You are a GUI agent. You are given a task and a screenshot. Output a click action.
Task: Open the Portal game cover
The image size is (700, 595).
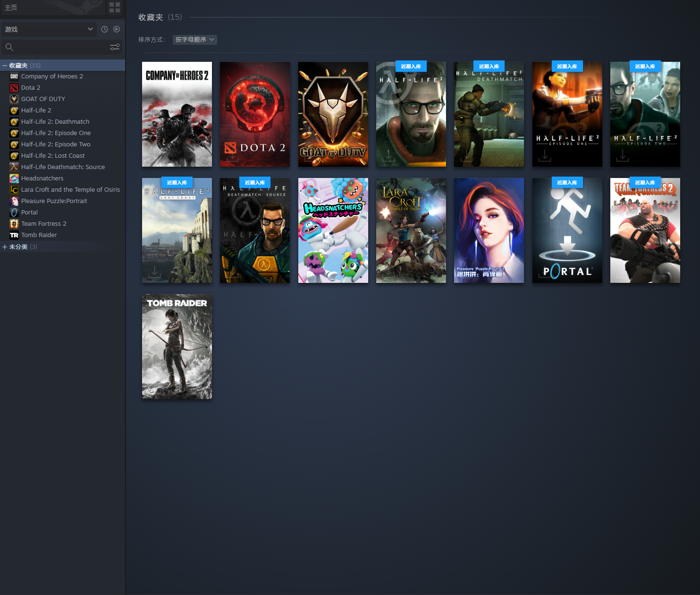(x=567, y=230)
